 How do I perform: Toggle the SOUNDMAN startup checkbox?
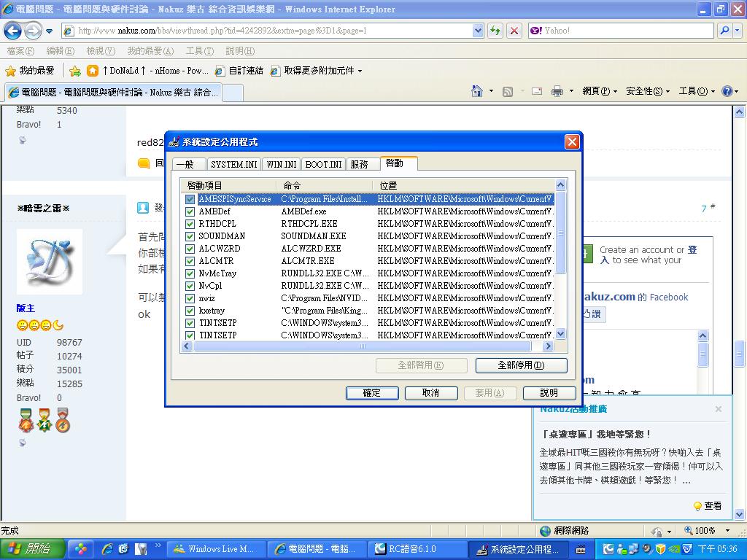coord(190,236)
